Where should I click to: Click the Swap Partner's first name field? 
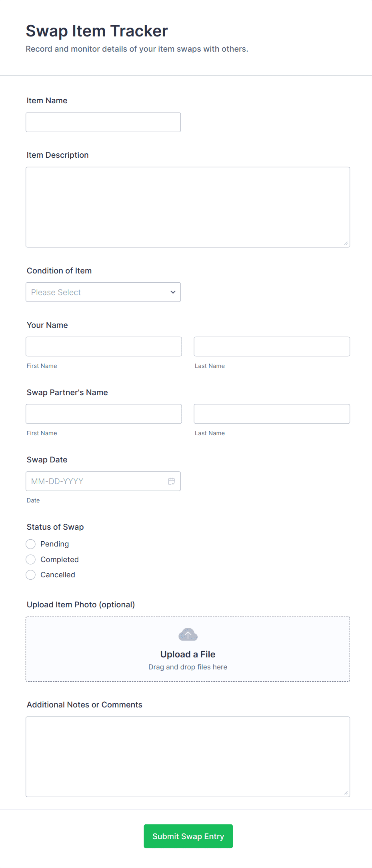coord(104,414)
